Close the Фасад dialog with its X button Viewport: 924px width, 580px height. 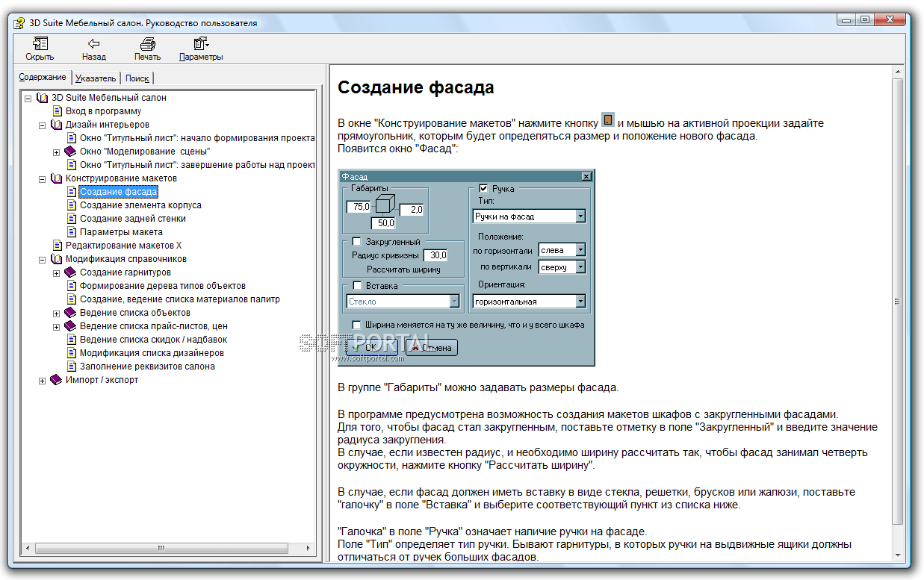tap(586, 176)
